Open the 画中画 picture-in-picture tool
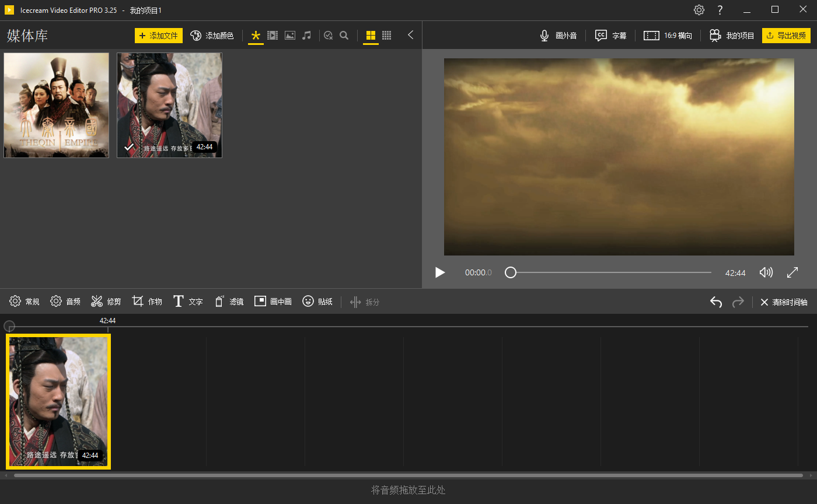The image size is (817, 504). 273,301
